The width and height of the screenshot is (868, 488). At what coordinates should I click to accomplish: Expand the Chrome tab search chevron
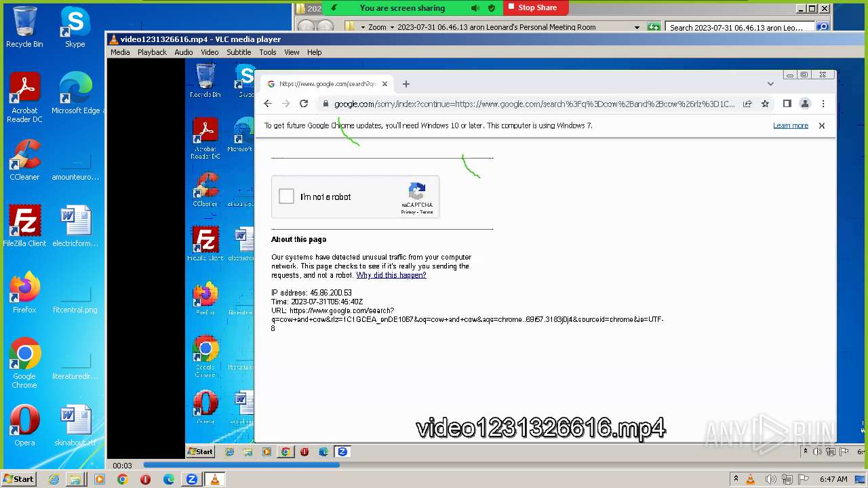click(x=770, y=84)
